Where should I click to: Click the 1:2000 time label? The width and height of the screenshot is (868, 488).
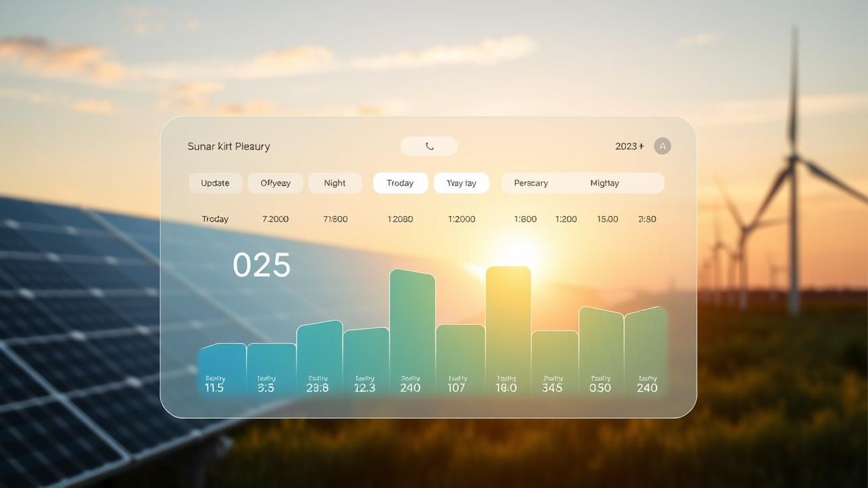[462, 219]
